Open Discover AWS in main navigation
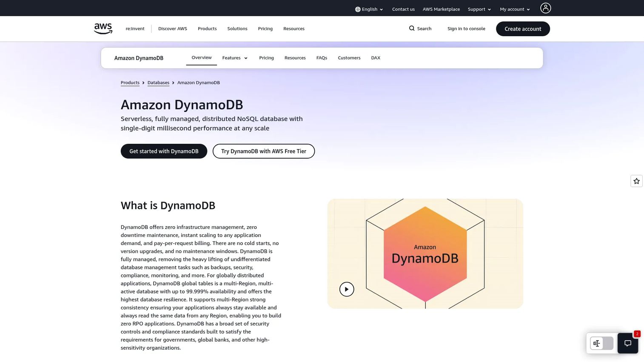 (173, 29)
